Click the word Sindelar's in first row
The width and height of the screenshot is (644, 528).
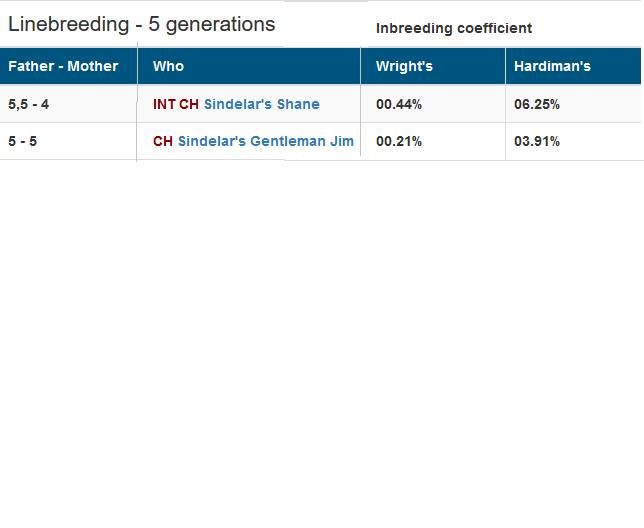[238, 104]
